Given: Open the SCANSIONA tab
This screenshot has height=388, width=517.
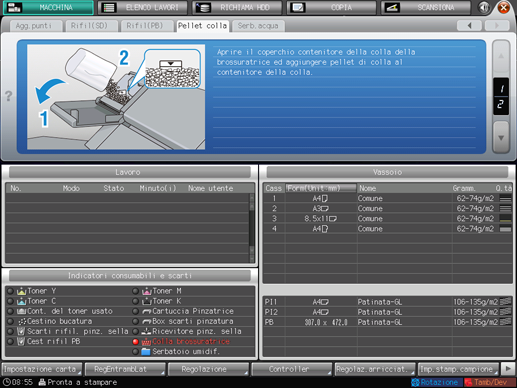Looking at the screenshot, I should 426,8.
